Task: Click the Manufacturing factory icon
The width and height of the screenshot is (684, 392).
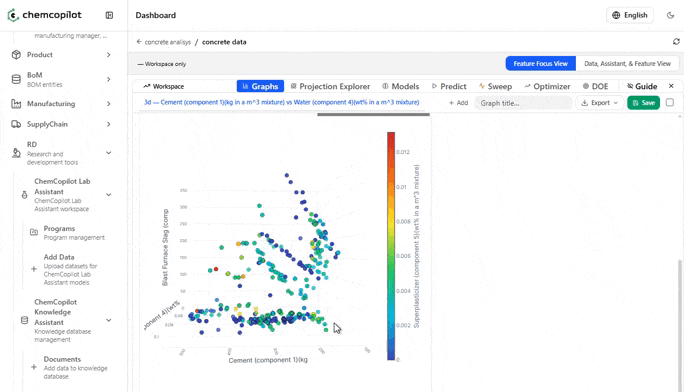Action: click(x=16, y=104)
